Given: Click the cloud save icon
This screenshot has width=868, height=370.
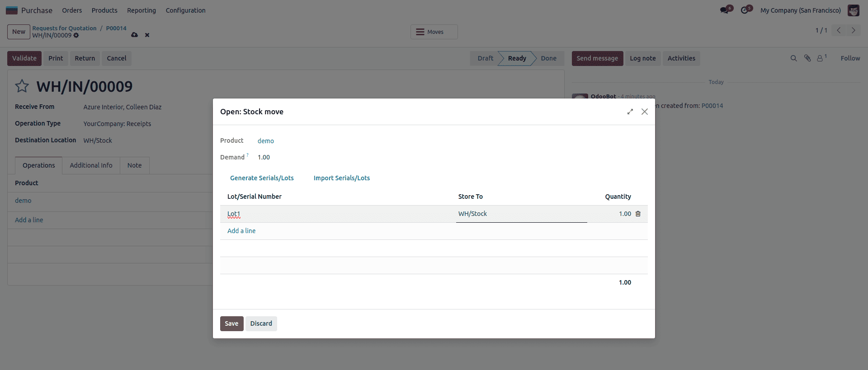Looking at the screenshot, I should (x=134, y=35).
